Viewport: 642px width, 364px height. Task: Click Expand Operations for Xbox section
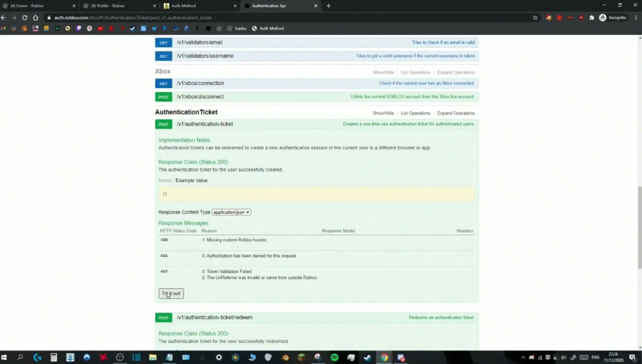(x=456, y=72)
